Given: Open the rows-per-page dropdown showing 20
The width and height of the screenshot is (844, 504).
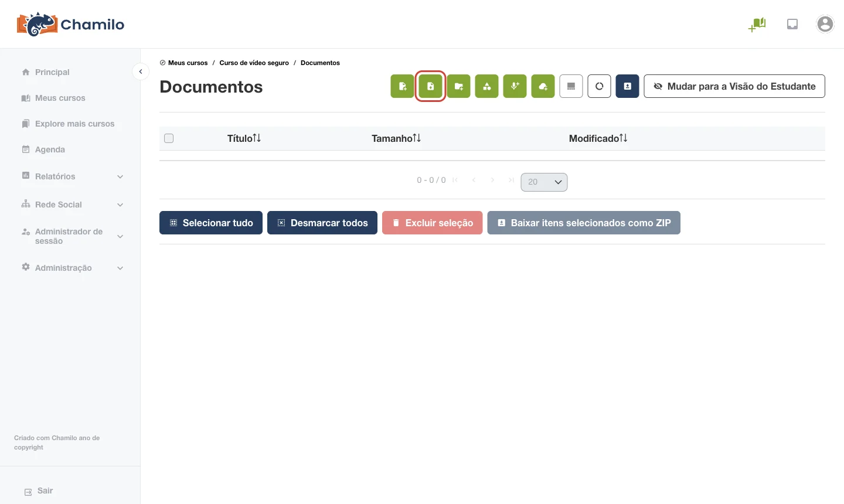Looking at the screenshot, I should pos(544,182).
